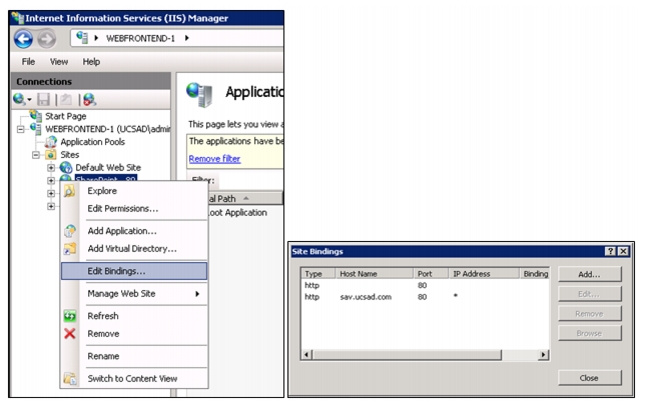Open the Manage Web Site submenu arrow
Viewport: 648px width, 408px height.
[198, 294]
